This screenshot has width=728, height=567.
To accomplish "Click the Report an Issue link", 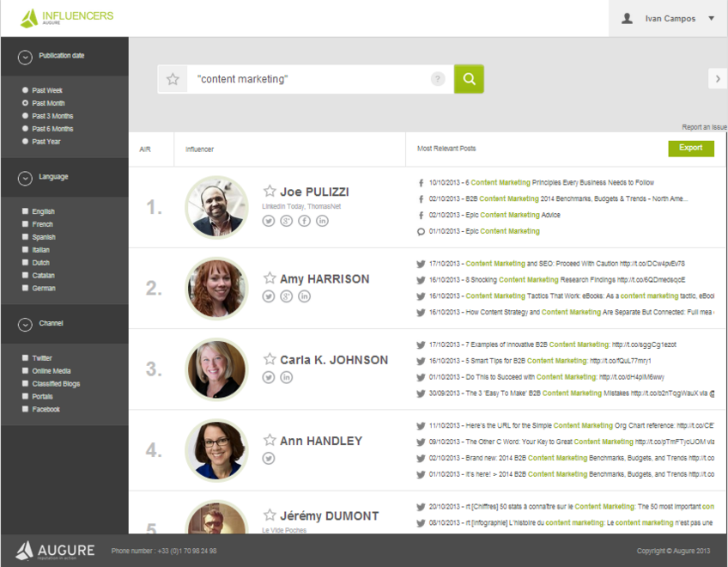I will pyautogui.click(x=704, y=127).
